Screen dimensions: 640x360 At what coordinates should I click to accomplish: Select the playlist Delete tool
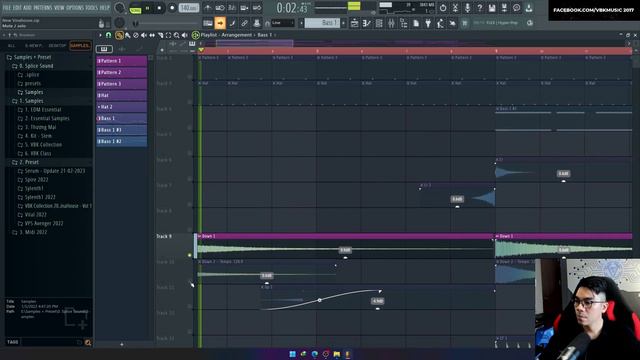click(136, 36)
